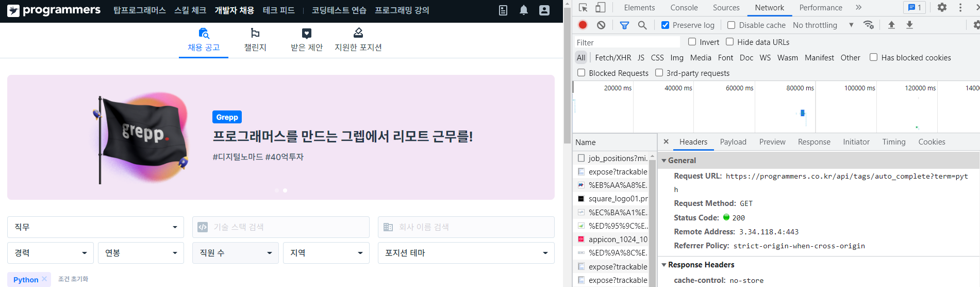Open network conditions wifi icon
This screenshot has height=287, width=980.
869,25
